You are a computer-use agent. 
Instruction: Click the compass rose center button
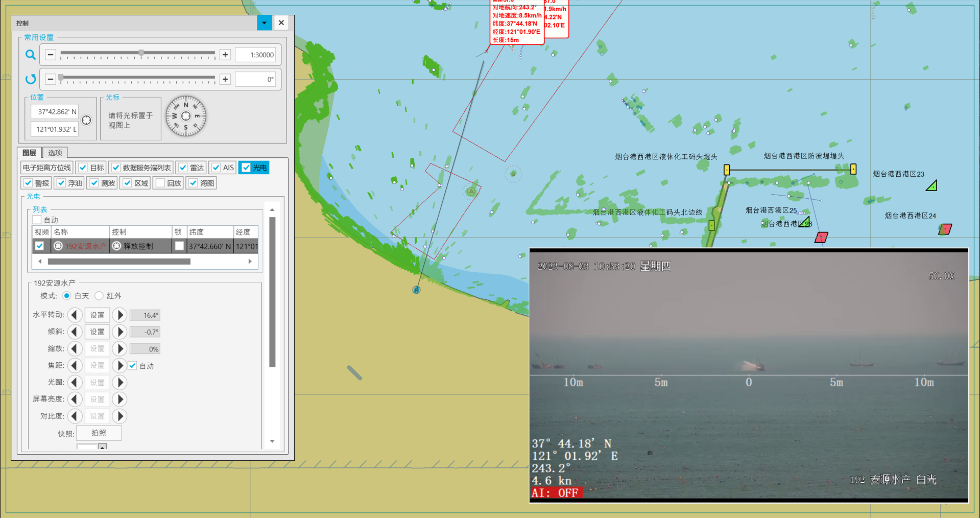186,116
